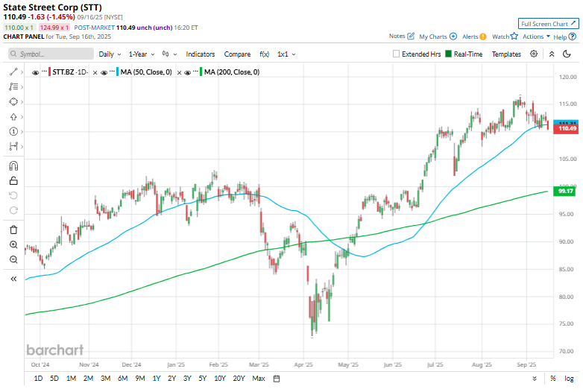Undo the last chart action

tap(13, 195)
